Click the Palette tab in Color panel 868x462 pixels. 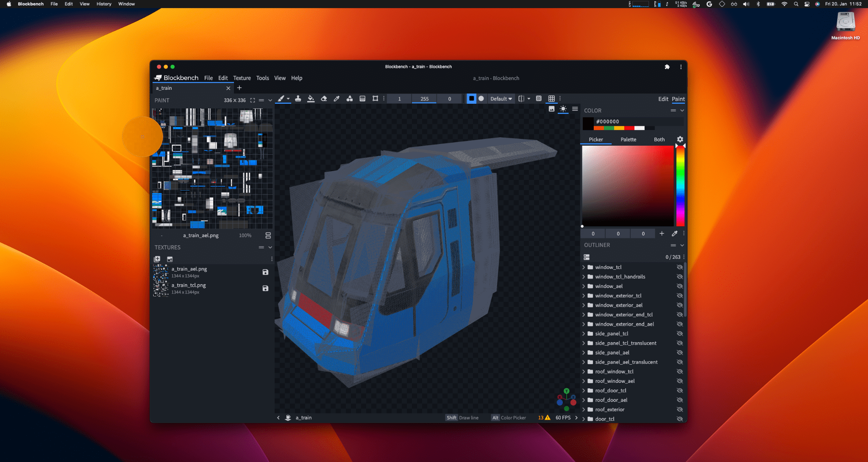pos(628,139)
